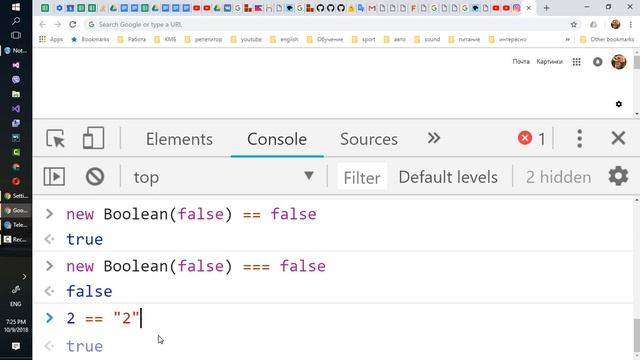Close the DevTools panel
The height and width of the screenshot is (360, 640).
pos(618,138)
